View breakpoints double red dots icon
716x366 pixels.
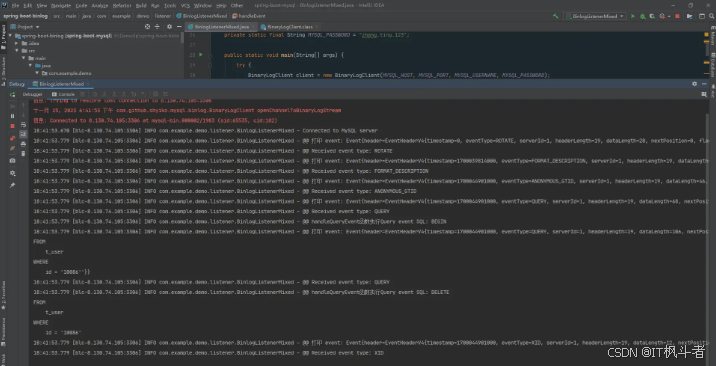click(x=12, y=138)
